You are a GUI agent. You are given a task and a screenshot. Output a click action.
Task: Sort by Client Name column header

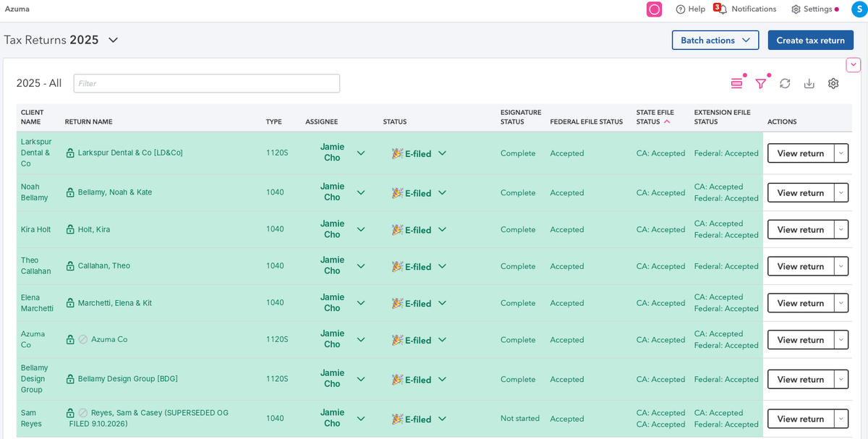pyautogui.click(x=32, y=117)
